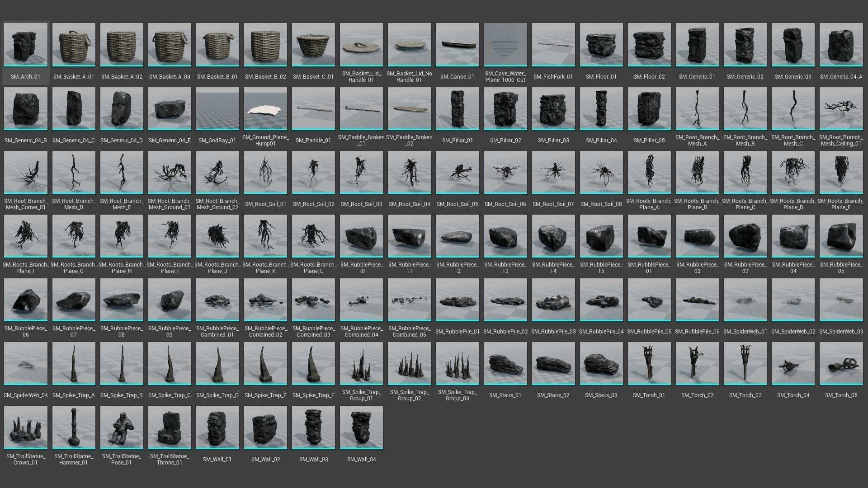The image size is (868, 488).
Task: Select SM_RubblePiece_10 rock thumbnail
Action: click(361, 236)
